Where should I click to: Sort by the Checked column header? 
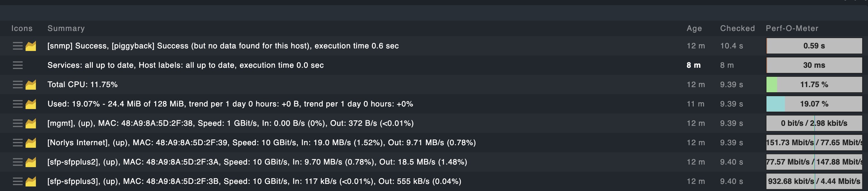[737, 28]
